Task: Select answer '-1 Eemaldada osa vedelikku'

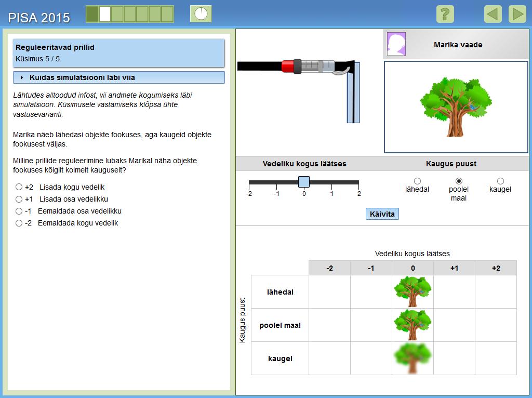Action: click(19, 211)
